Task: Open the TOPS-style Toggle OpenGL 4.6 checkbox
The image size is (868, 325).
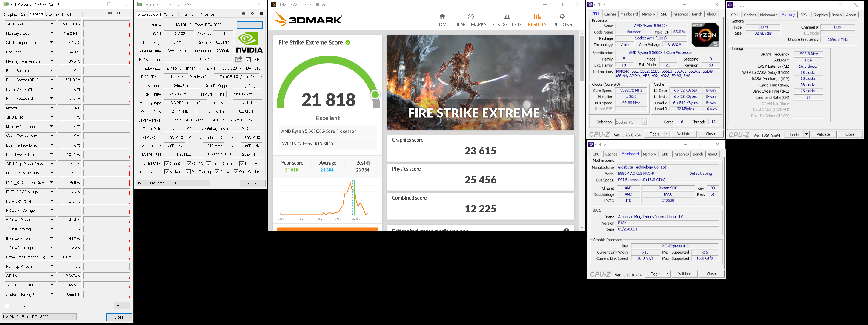Action: (236, 172)
